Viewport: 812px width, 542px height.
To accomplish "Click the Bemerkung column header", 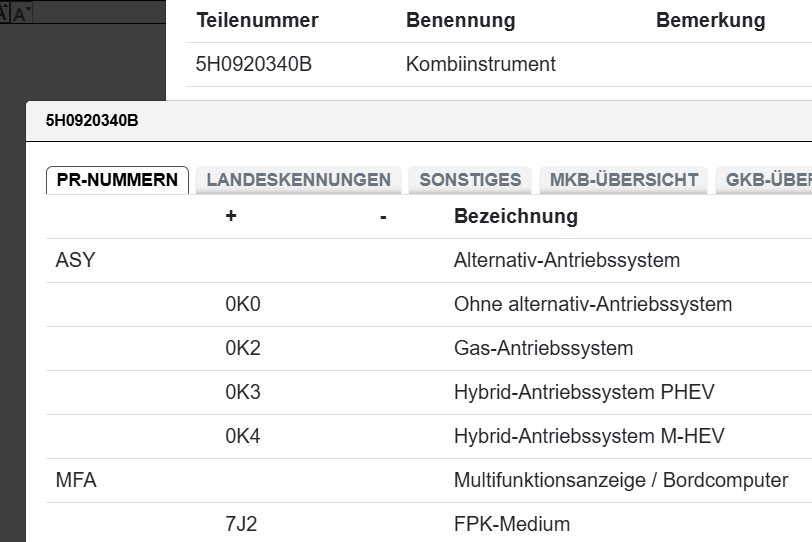I will 710,20.
